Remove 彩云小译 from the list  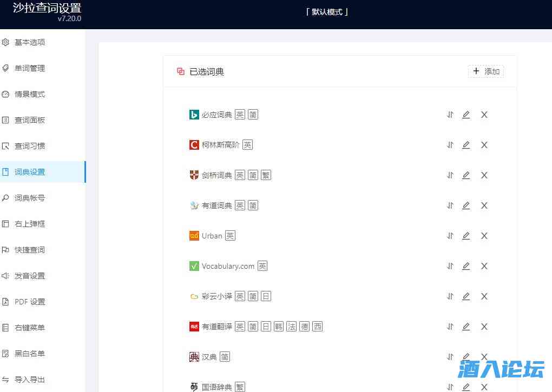484,296
